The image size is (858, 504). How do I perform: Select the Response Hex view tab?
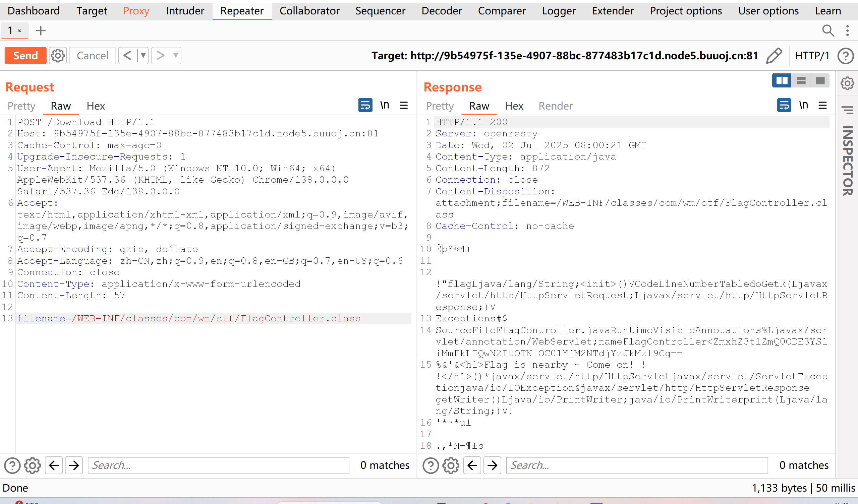coord(514,106)
